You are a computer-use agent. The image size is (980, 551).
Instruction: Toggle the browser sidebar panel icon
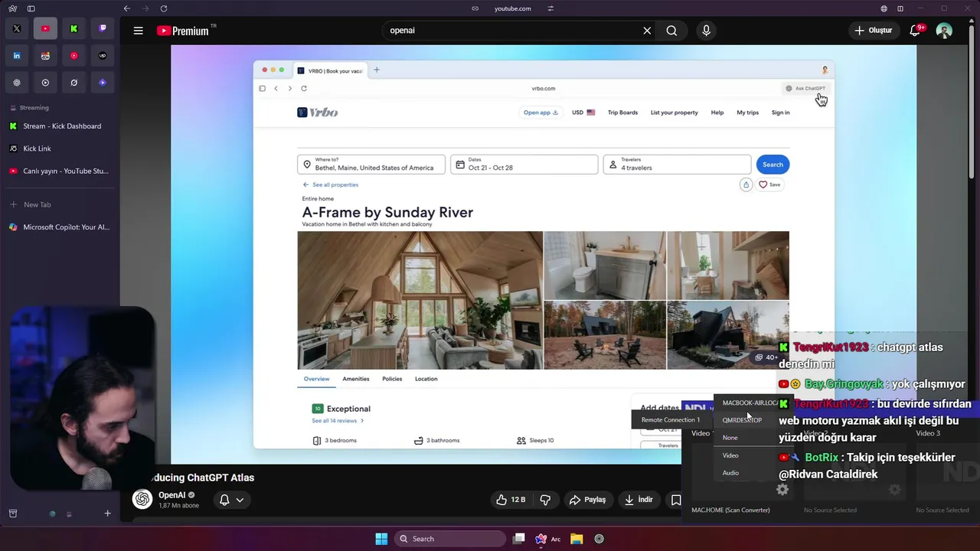[31, 8]
